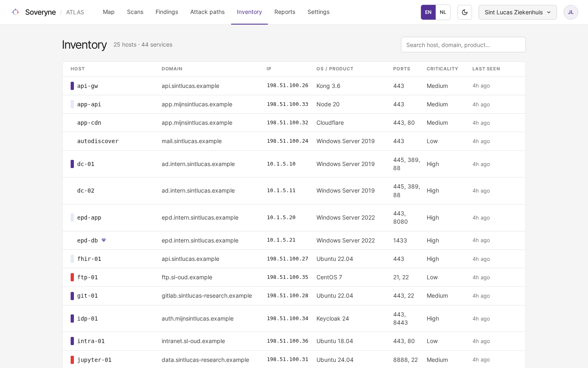This screenshot has height=368, width=588.
Task: Select the app-cdn host
Action: 89,123
